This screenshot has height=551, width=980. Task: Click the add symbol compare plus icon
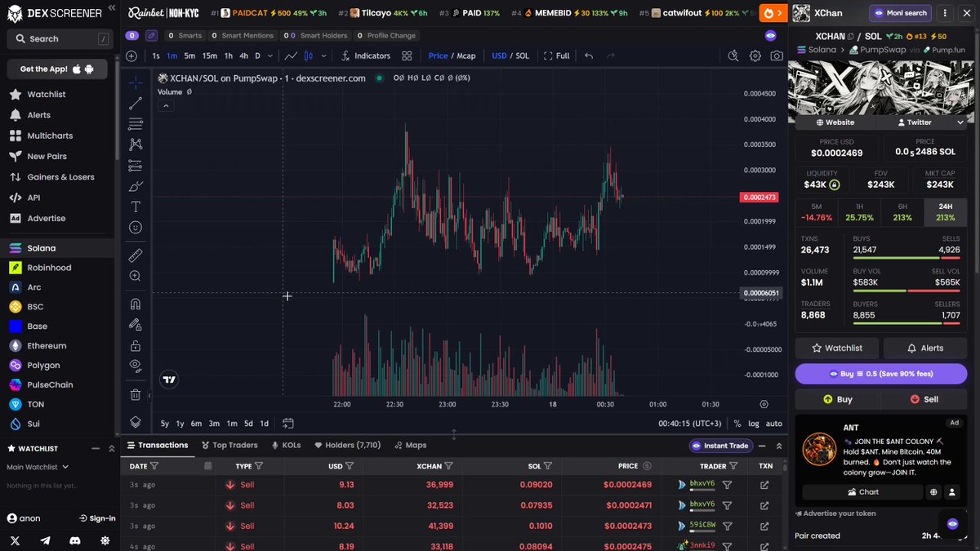click(x=131, y=56)
